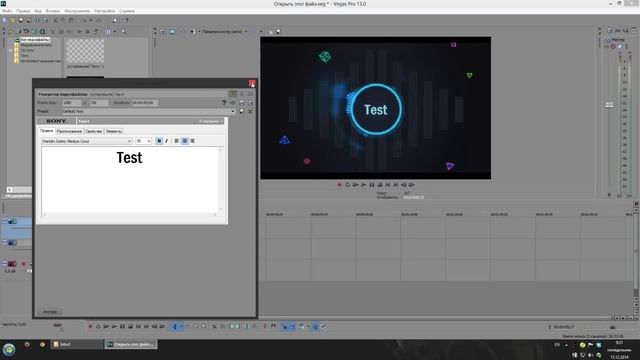Open the split screen view dropdown arrow

coord(199,31)
